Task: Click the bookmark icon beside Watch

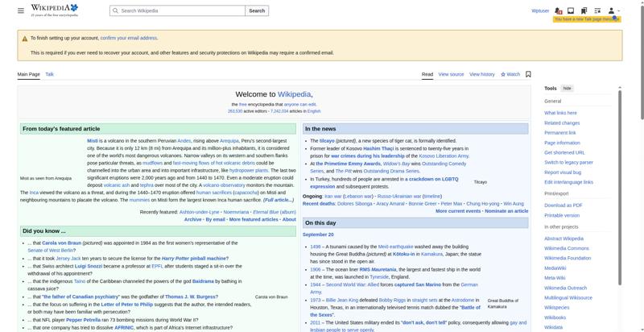Action: coord(528,74)
